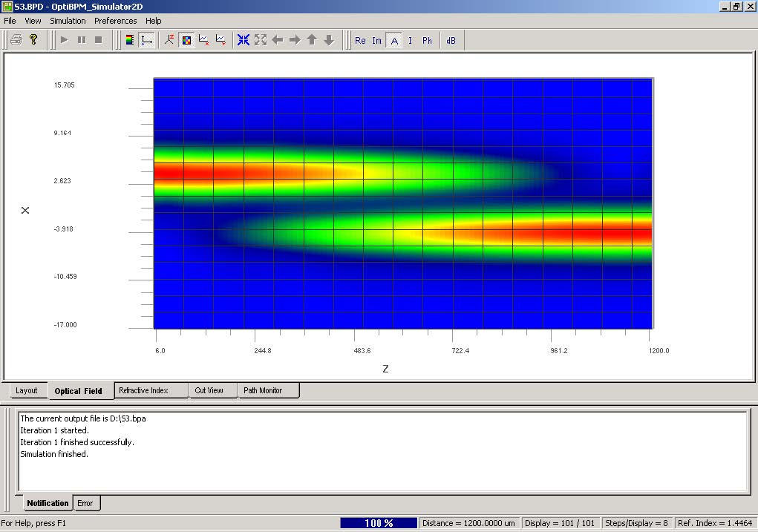This screenshot has width=758, height=532.
Task: Select the imaginary part (Im) view
Action: [x=376, y=41]
